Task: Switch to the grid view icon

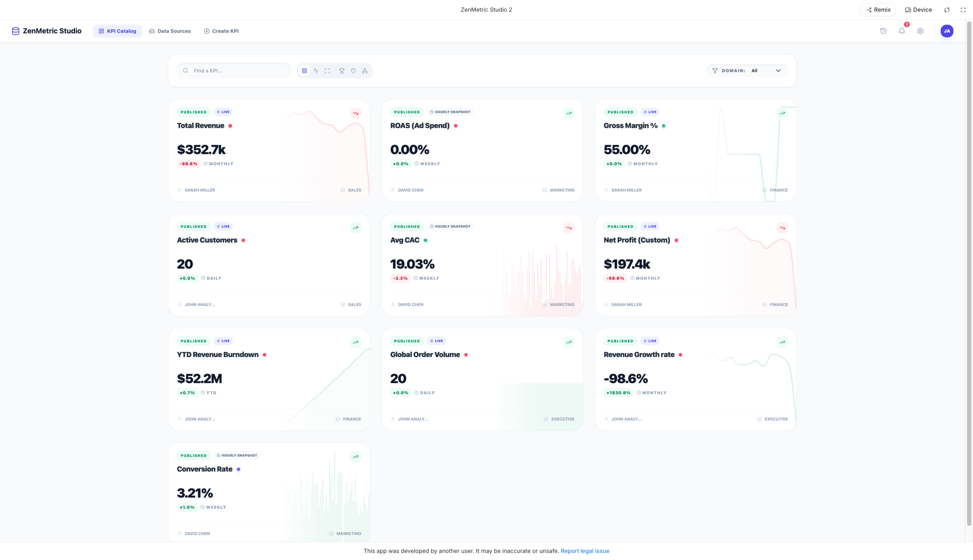Action: pos(304,71)
